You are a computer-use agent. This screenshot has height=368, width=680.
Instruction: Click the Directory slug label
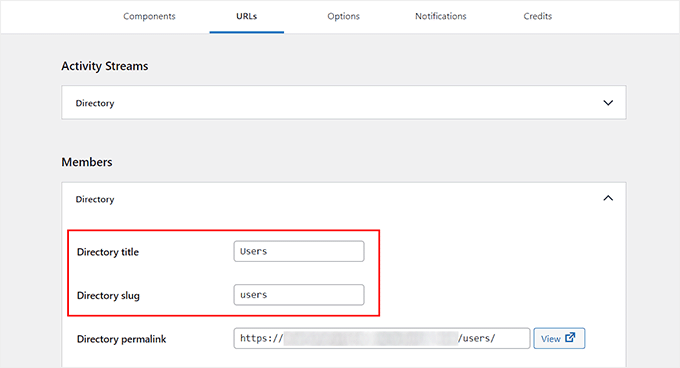(108, 296)
